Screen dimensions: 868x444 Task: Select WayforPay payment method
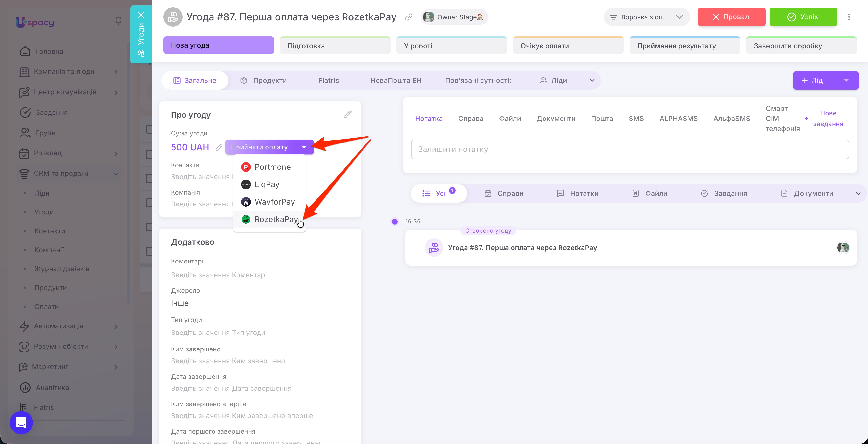pos(269,202)
